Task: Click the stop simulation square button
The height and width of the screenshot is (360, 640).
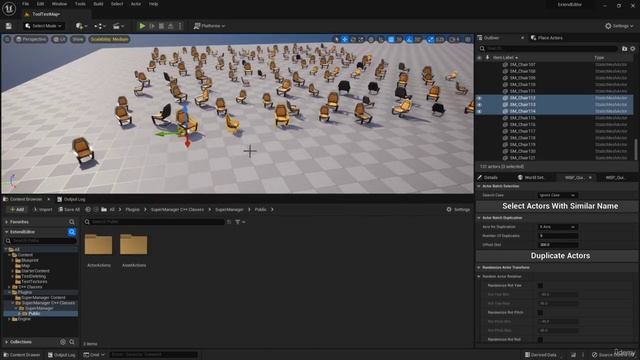Action: (161, 26)
